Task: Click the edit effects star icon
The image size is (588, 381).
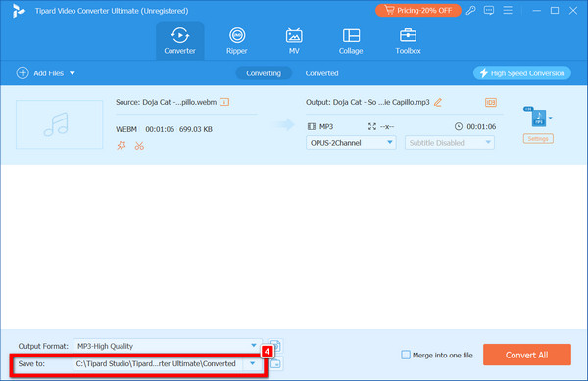Action: coord(122,146)
